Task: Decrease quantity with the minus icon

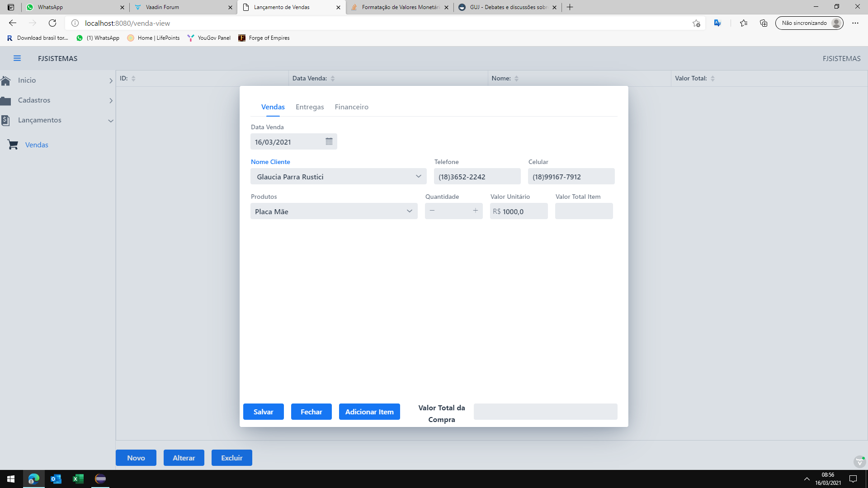Action: tap(432, 211)
